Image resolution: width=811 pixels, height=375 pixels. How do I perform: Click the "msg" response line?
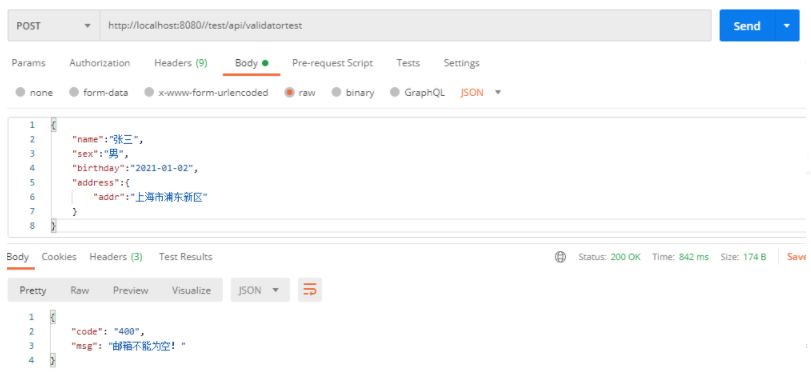[x=129, y=346]
